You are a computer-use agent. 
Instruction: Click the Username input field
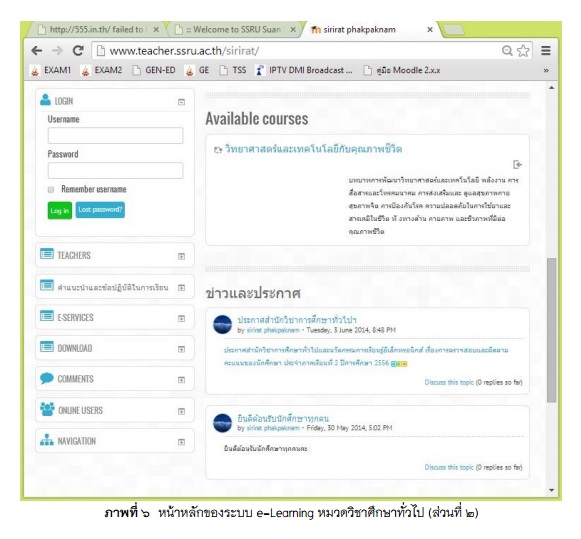pos(115,136)
